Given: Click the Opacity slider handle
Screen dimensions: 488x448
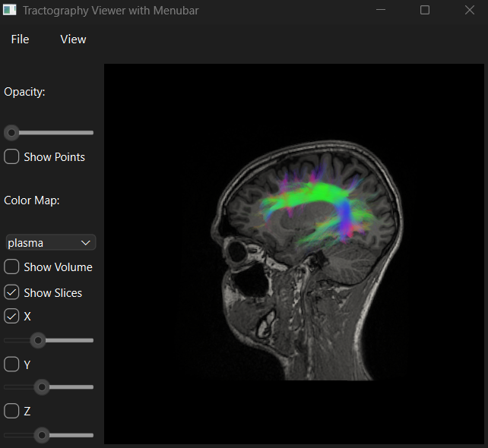Looking at the screenshot, I should tap(11, 133).
